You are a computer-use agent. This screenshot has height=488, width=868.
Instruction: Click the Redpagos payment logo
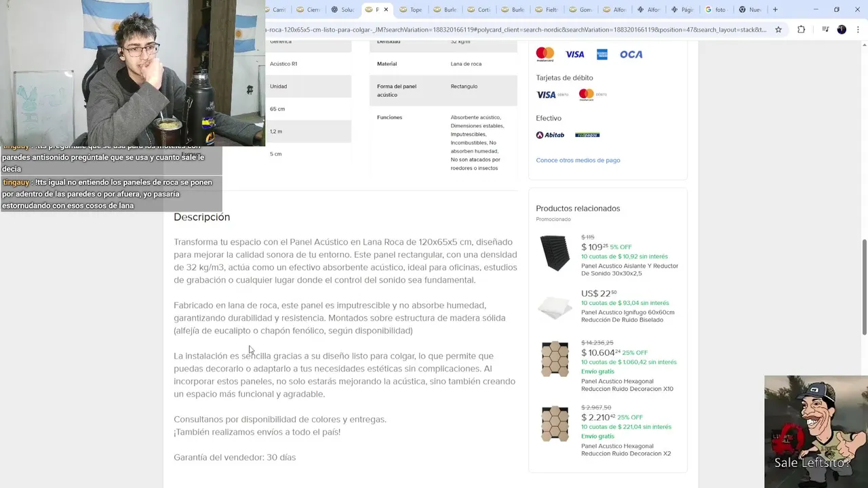pos(587,135)
